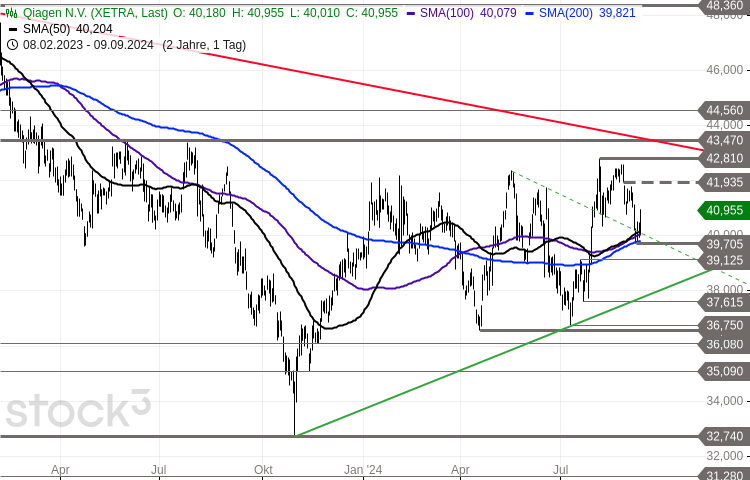The width and height of the screenshot is (750, 480).
Task: Click the SMA(50) value 40,204
Action: (x=94, y=29)
